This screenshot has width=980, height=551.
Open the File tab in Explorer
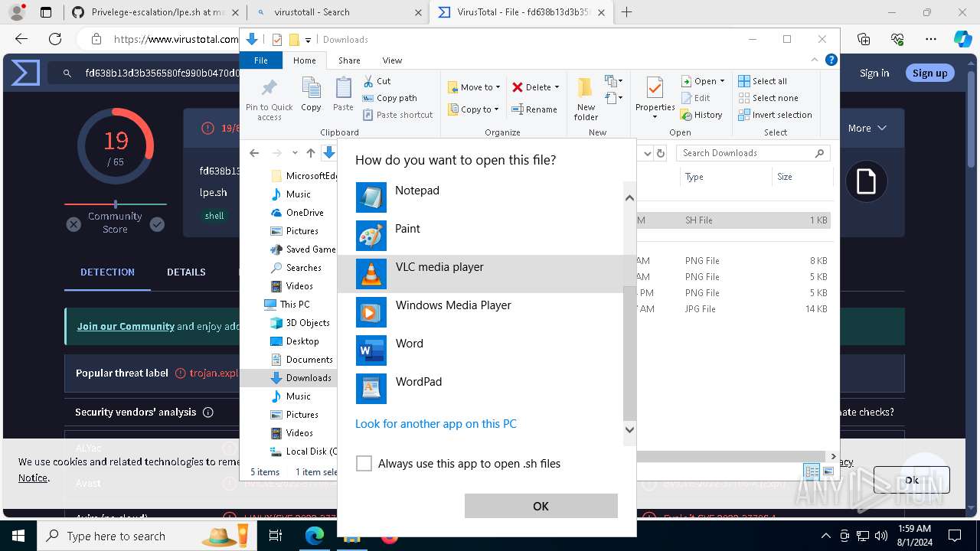[x=261, y=60]
